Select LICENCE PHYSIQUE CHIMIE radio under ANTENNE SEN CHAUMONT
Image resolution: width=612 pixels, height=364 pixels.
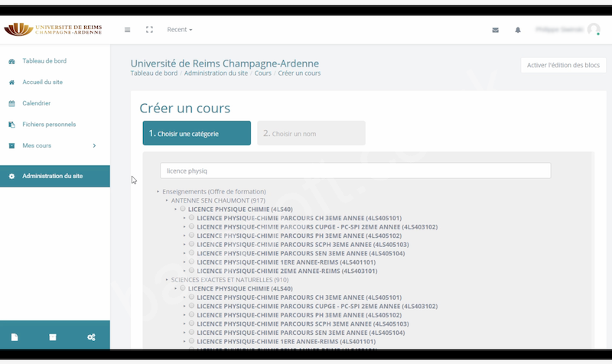pyautogui.click(x=183, y=209)
